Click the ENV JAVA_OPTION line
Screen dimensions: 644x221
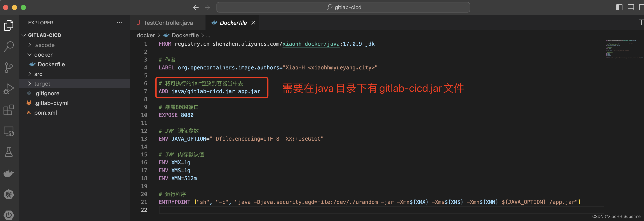coord(241,139)
